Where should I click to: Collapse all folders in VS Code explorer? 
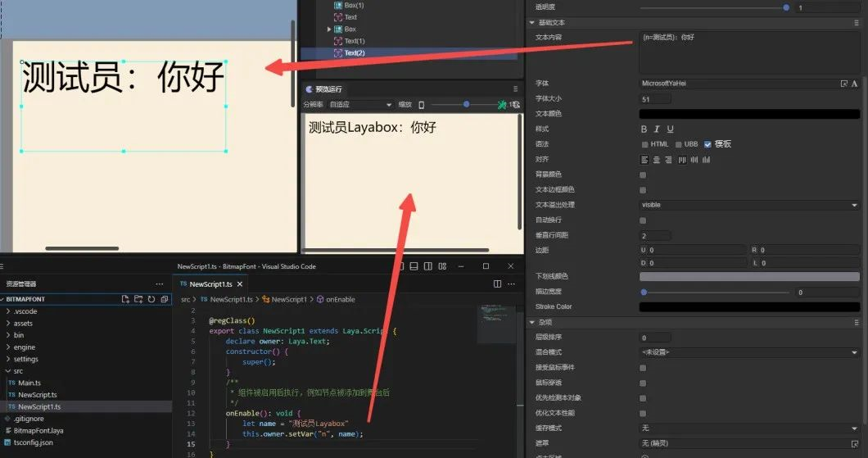(165, 299)
